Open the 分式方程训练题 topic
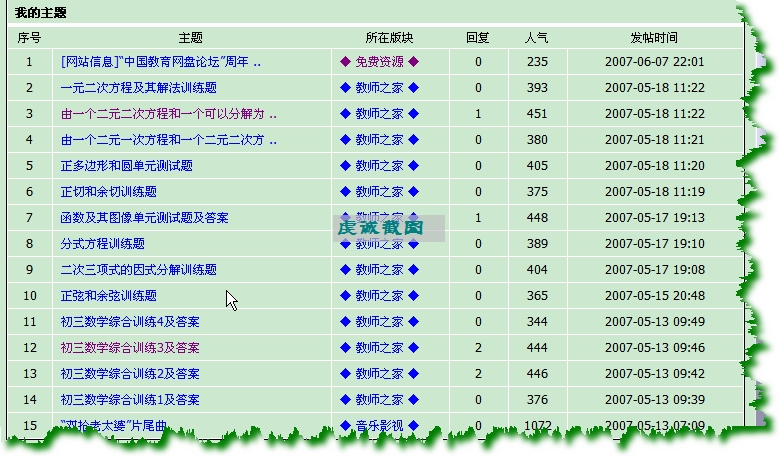This screenshot has height=456, width=779. (103, 244)
